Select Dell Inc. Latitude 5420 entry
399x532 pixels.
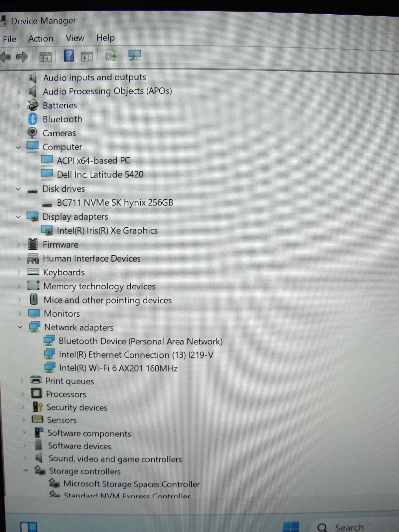point(100,175)
